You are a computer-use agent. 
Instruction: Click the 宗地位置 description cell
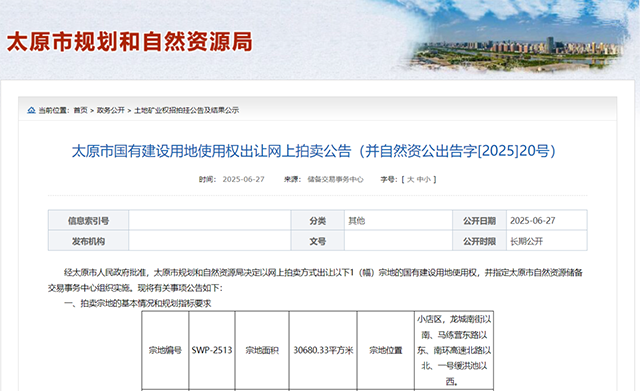coord(454,350)
